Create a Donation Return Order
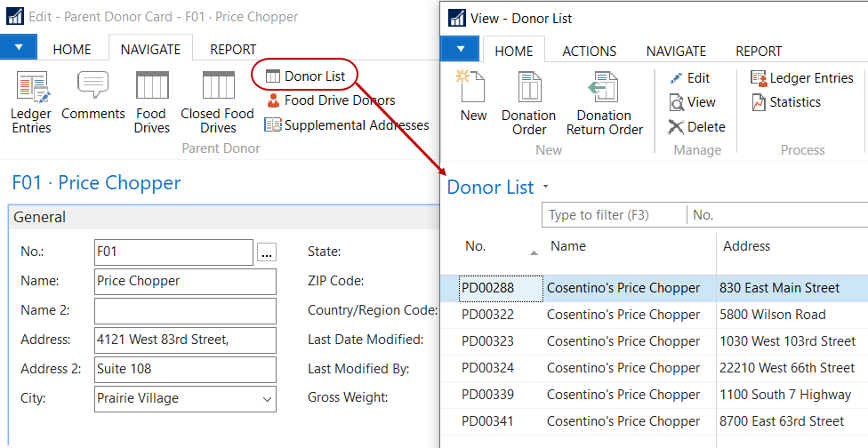Viewport: 868px width, 448px height. [604, 103]
